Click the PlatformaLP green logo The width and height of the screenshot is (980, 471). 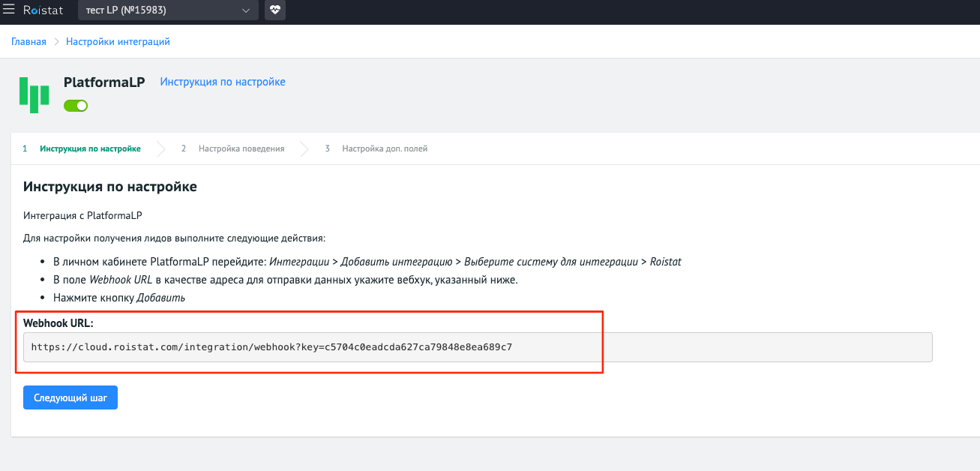34,94
